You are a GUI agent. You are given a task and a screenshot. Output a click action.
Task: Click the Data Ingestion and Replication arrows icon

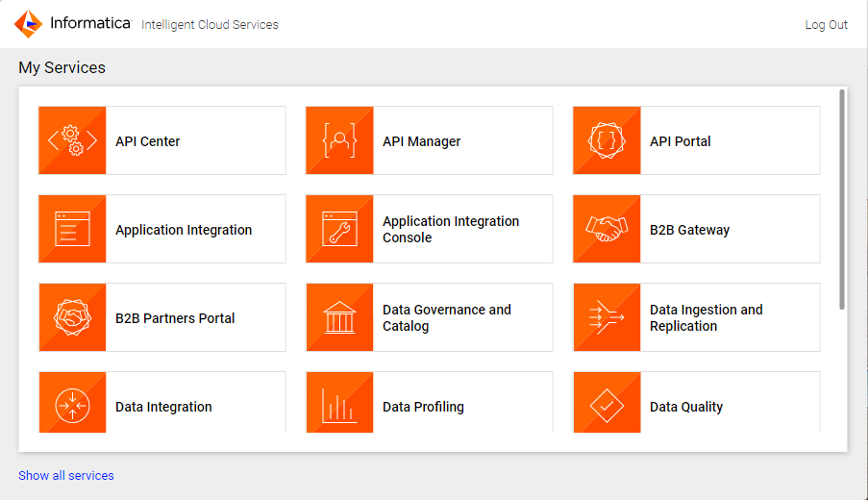(607, 317)
